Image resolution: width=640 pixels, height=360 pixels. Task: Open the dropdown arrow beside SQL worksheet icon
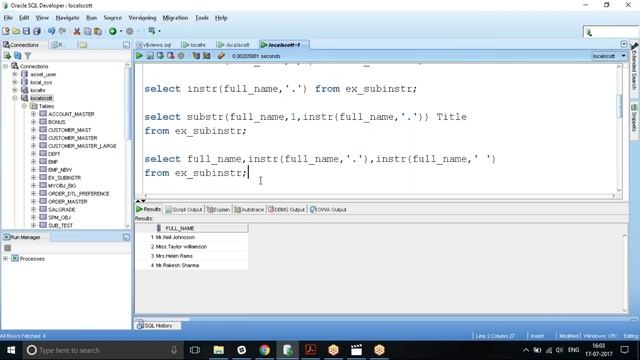click(159, 31)
